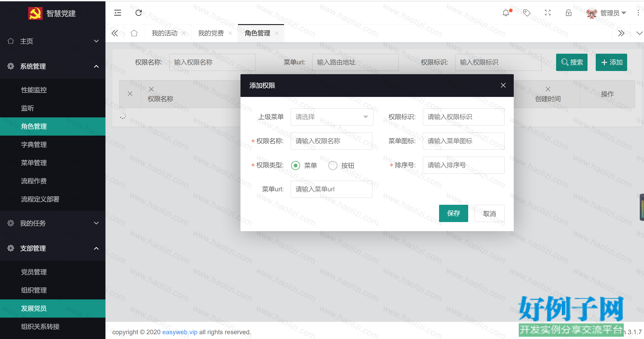Image resolution: width=644 pixels, height=339 pixels.
Task: Focus the dialog 权限名称 input field
Action: pos(331,141)
